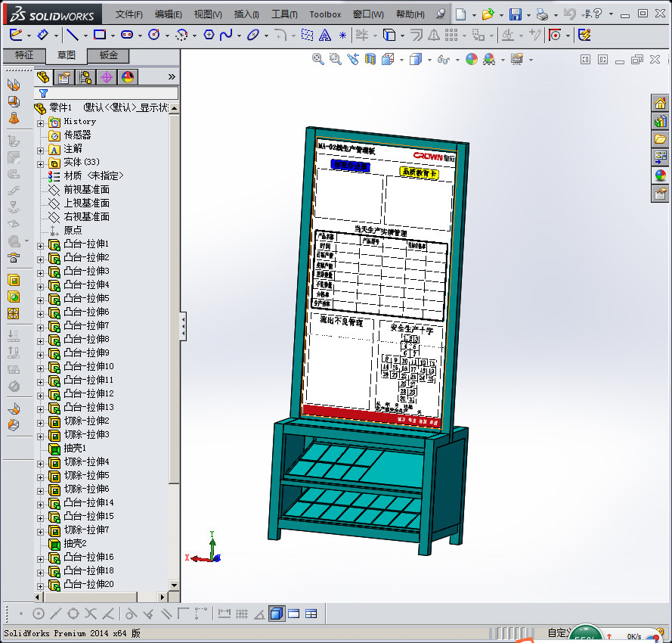Screen dimensions: 672x643
Task: Open the display style dropdown arrow
Action: tap(429, 60)
